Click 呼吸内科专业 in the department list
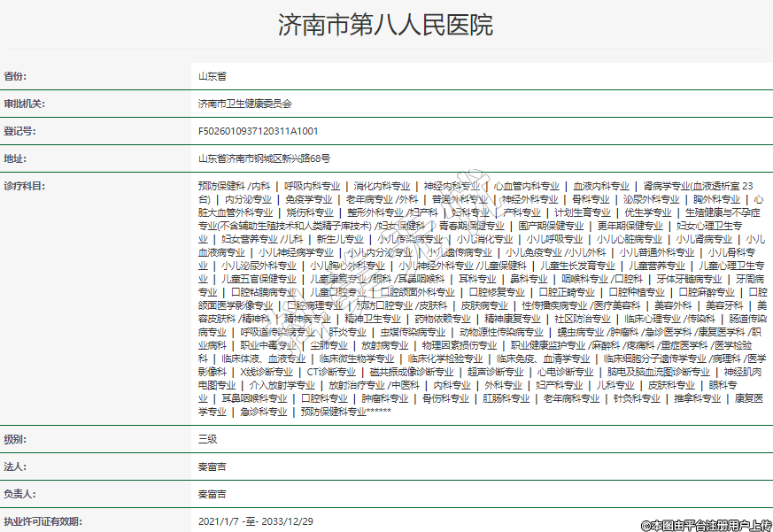773x532 pixels. pyautogui.click(x=312, y=187)
